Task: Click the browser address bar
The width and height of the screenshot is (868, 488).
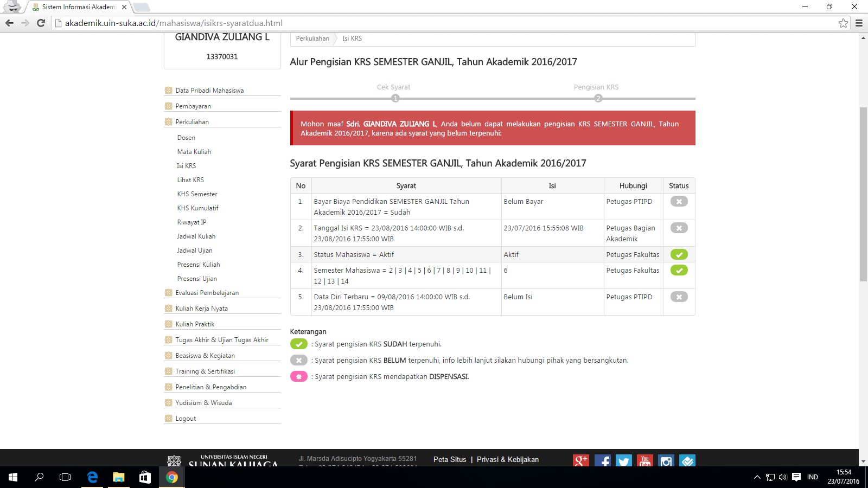Action: [434, 23]
